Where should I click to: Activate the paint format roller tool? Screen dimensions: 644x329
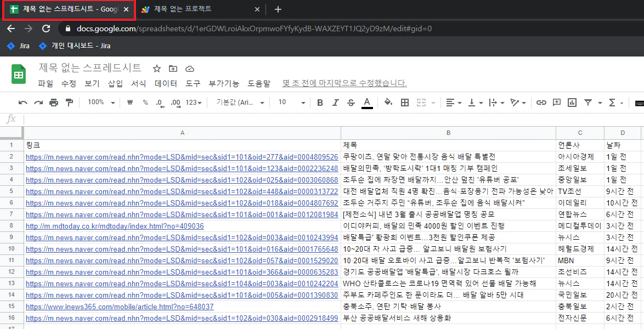69,103
